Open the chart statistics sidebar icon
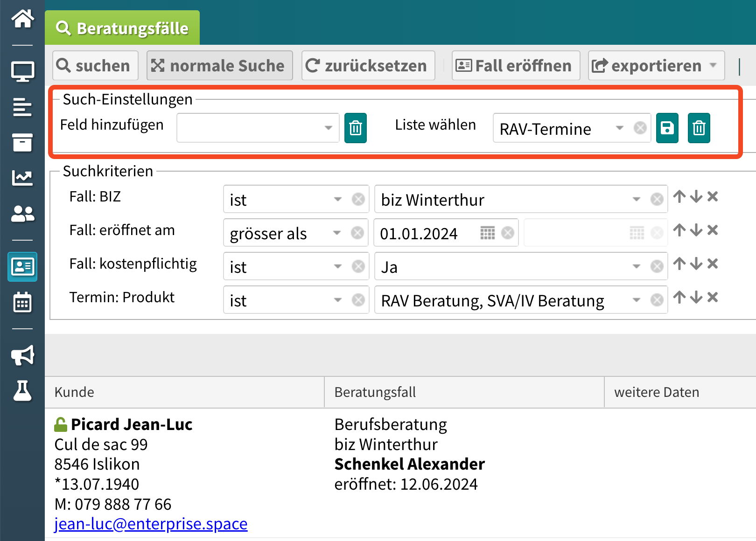Viewport: 756px width, 541px height. (22, 178)
